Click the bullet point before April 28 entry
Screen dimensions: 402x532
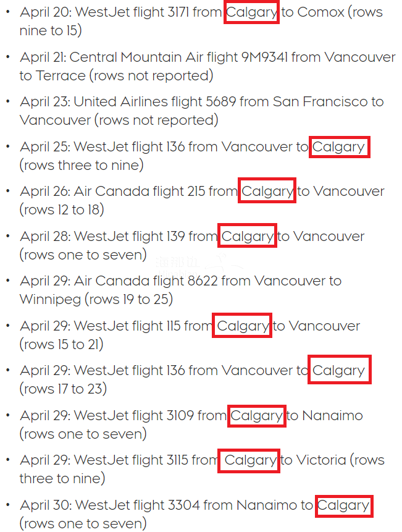(x=8, y=236)
